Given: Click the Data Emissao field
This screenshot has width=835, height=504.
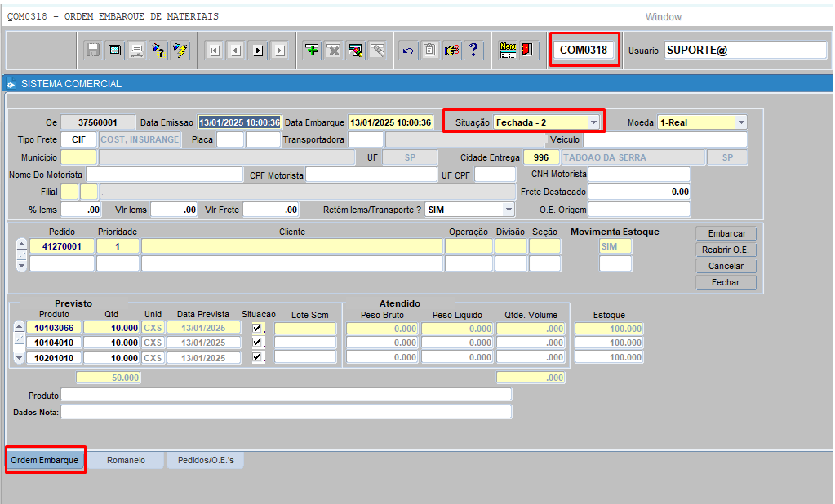Looking at the screenshot, I should pos(239,122).
